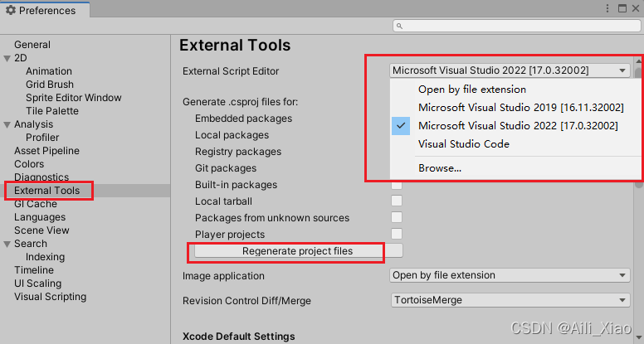Toggle Built-in packages checkbox

pos(397,185)
